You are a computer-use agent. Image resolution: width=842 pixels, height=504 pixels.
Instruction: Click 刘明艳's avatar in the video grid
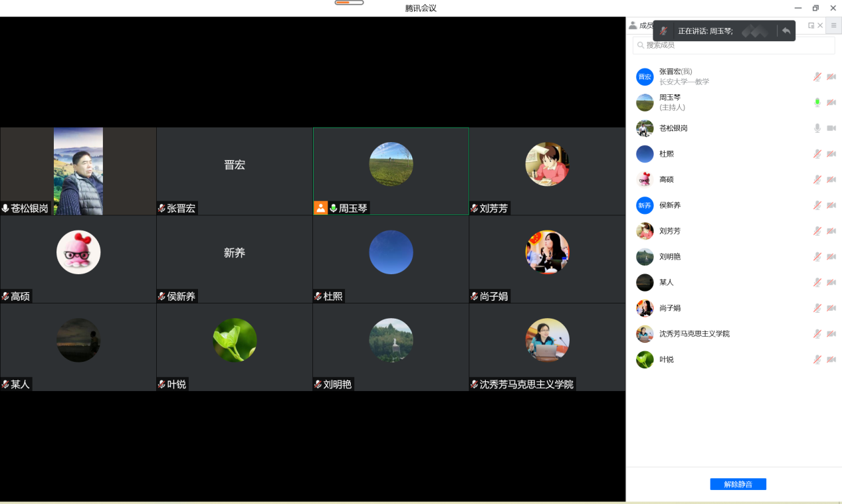tap(391, 340)
